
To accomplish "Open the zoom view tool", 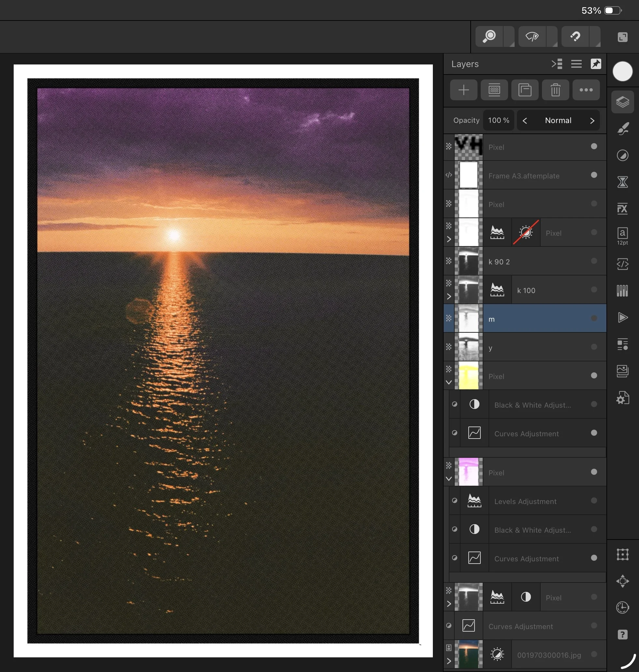I will (x=490, y=36).
